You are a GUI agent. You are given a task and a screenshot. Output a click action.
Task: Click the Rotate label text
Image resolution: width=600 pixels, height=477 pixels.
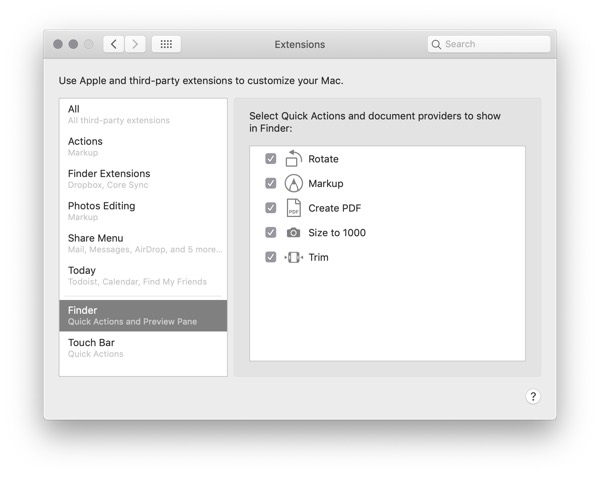(323, 159)
